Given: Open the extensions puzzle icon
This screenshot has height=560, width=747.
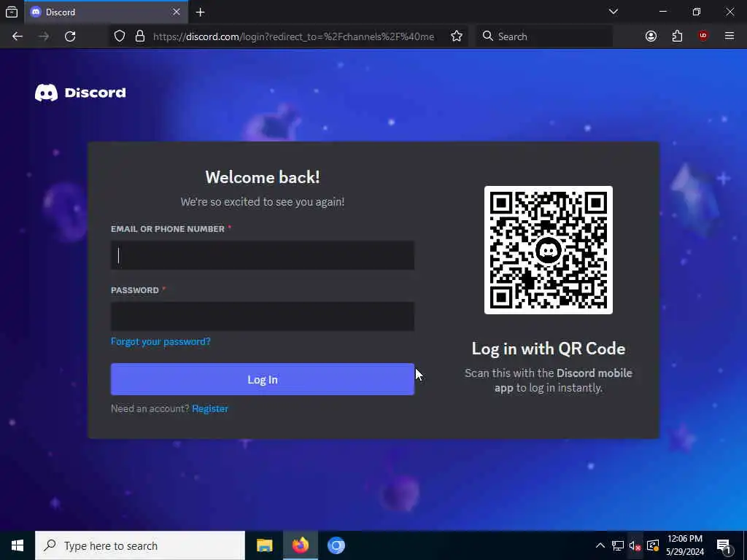Looking at the screenshot, I should click(677, 36).
